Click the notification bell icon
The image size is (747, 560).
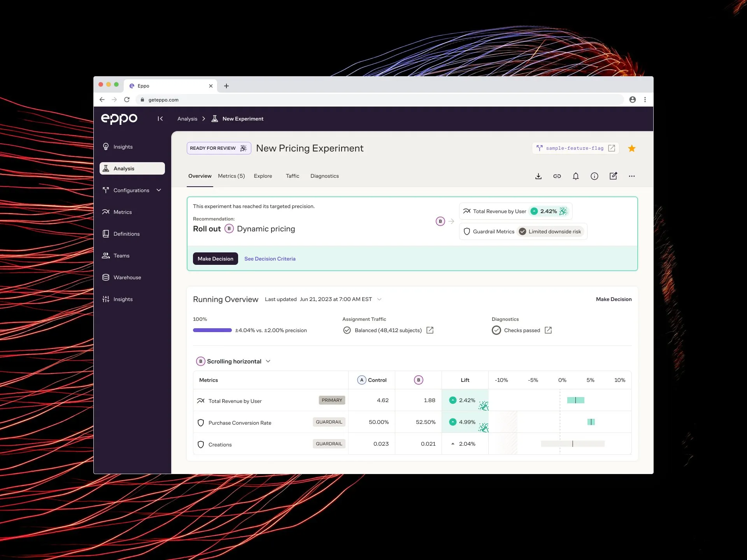pos(576,176)
